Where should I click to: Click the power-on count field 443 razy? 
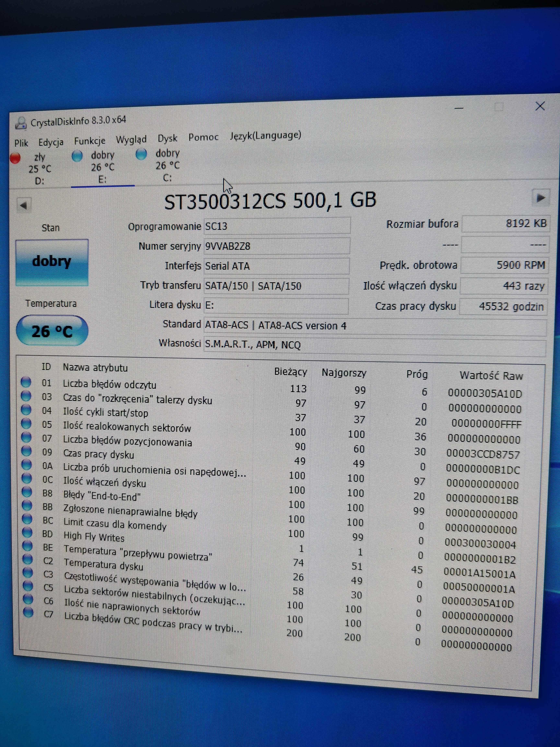point(504,286)
